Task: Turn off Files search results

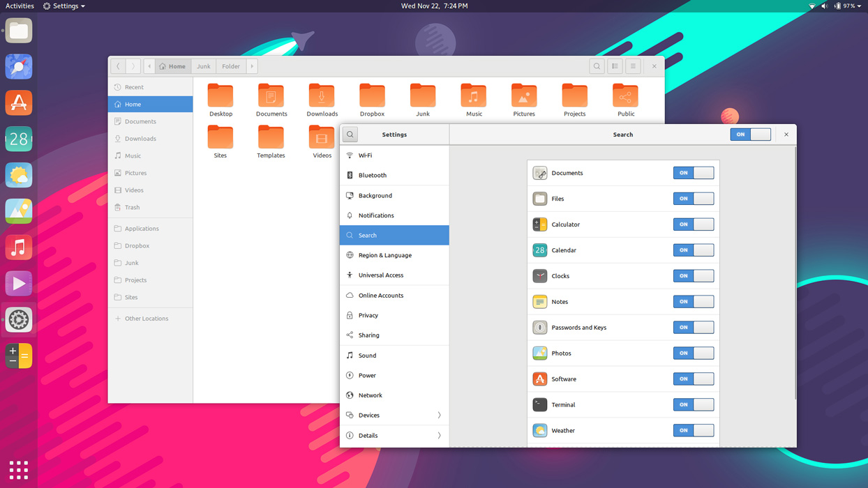Action: (694, 198)
